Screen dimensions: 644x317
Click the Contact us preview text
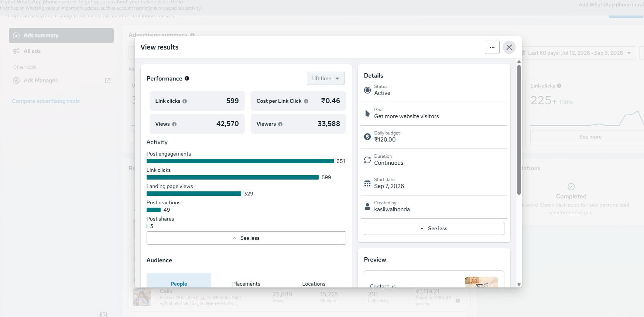click(x=383, y=286)
